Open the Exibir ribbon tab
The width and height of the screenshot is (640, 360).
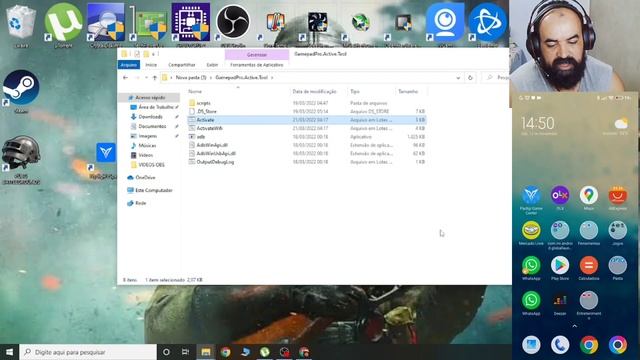[212, 64]
